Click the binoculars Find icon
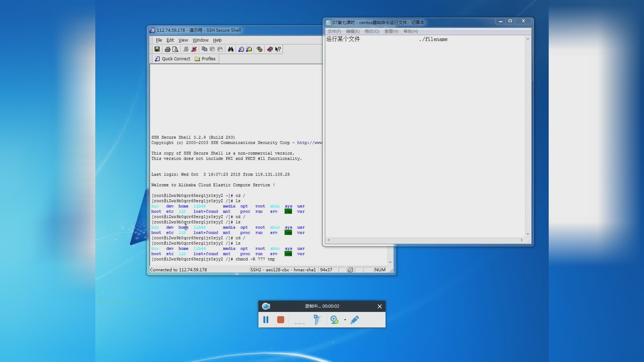The image size is (644, 362). point(231,49)
